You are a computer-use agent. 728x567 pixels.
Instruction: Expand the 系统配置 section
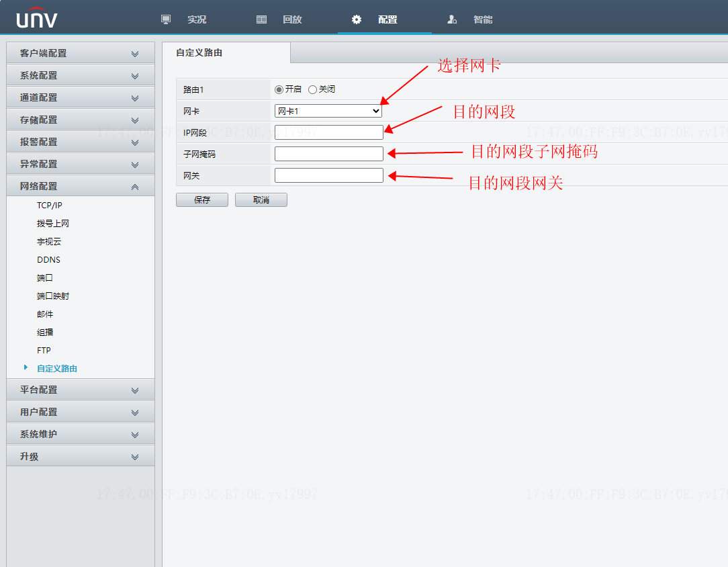coord(81,75)
